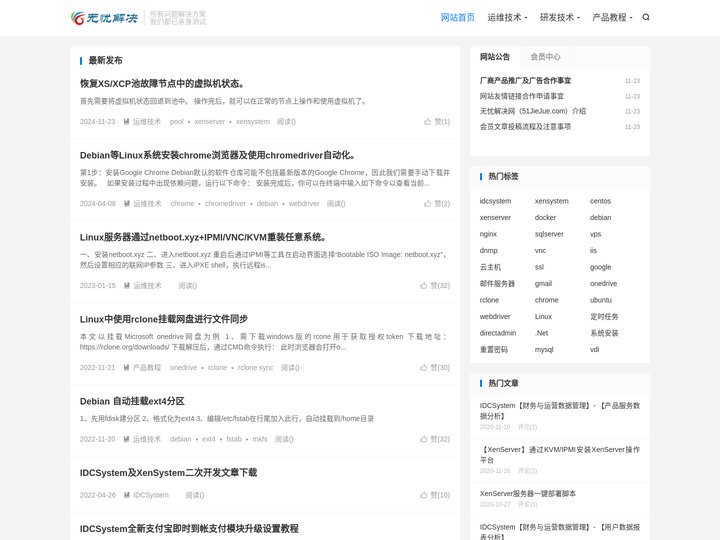Image resolution: width=720 pixels, height=540 pixels.
Task: Like the rclone article thumbs-up 赞(30)
Action: 435,368
